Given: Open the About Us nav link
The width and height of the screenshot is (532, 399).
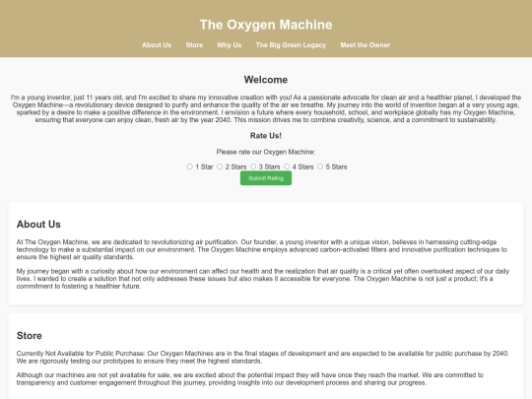Looking at the screenshot, I should point(157,45).
